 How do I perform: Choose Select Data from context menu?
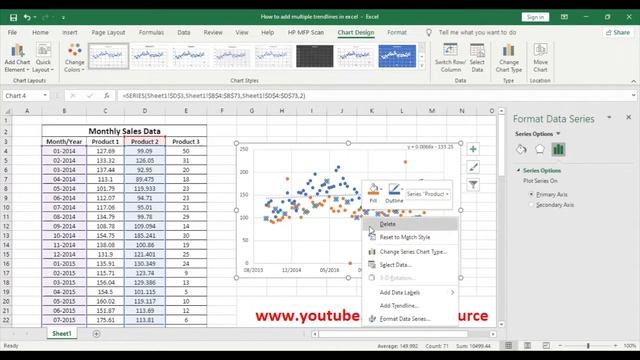tap(410, 265)
